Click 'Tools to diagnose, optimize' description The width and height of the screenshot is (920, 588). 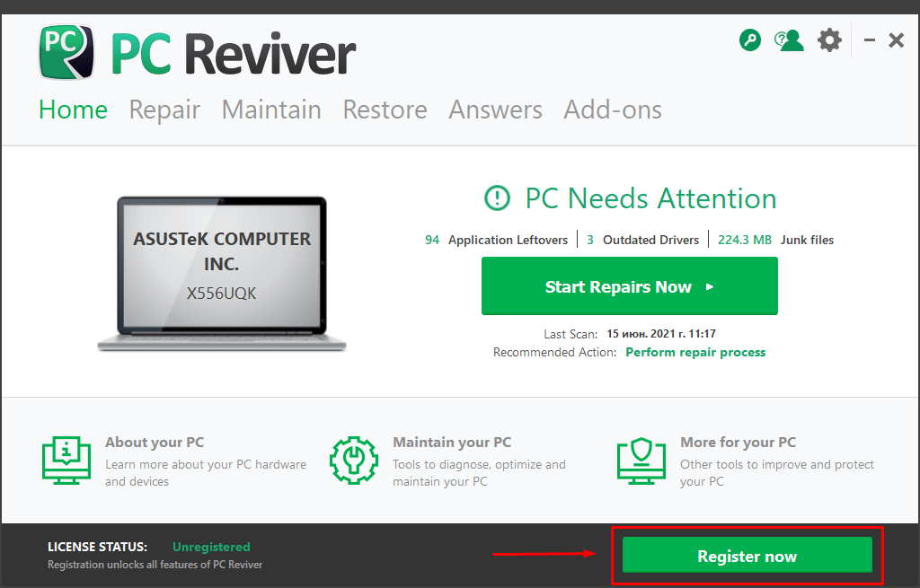(480, 472)
